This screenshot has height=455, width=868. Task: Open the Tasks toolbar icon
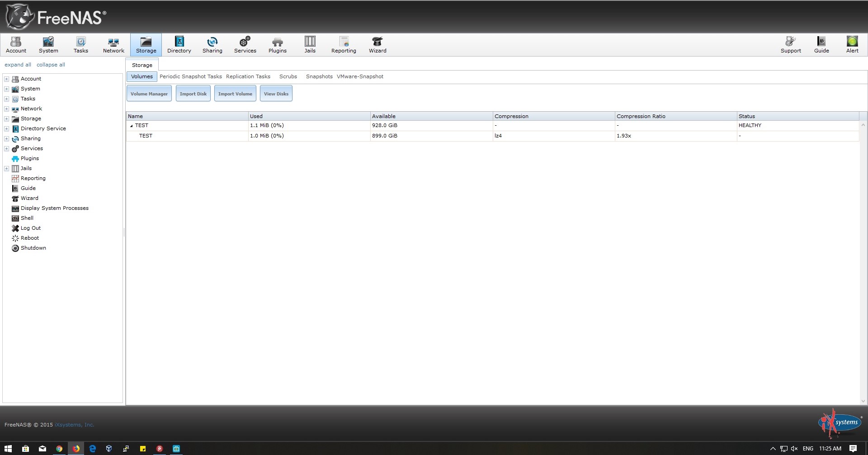pyautogui.click(x=81, y=45)
